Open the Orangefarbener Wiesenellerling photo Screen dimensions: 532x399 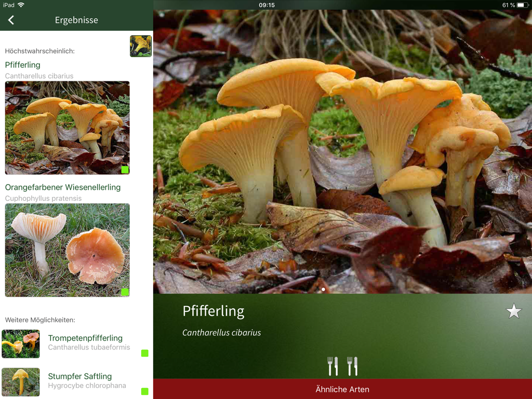pyautogui.click(x=67, y=250)
